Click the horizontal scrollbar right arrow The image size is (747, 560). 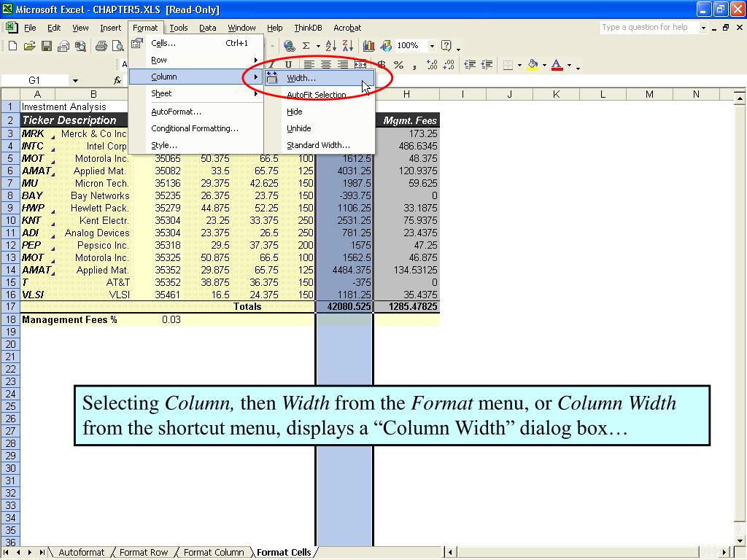coord(724,553)
